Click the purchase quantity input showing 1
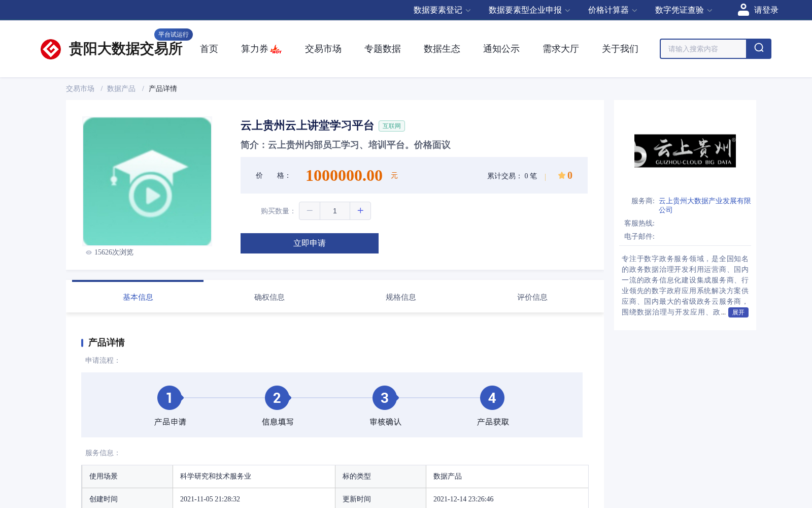 pyautogui.click(x=335, y=211)
